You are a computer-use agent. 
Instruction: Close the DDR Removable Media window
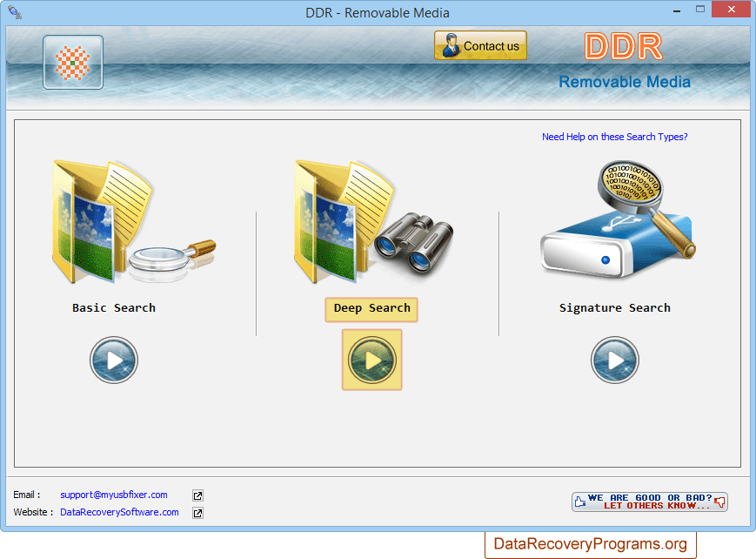click(x=732, y=10)
